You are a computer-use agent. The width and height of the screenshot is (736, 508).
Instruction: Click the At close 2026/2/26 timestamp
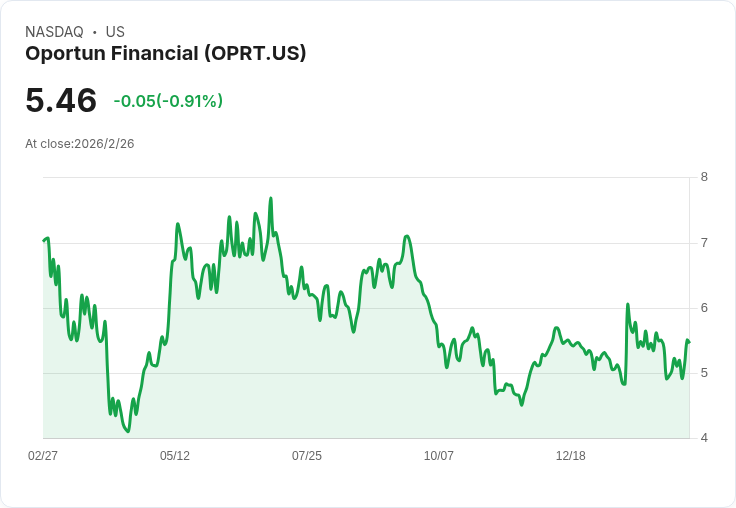[x=80, y=143]
